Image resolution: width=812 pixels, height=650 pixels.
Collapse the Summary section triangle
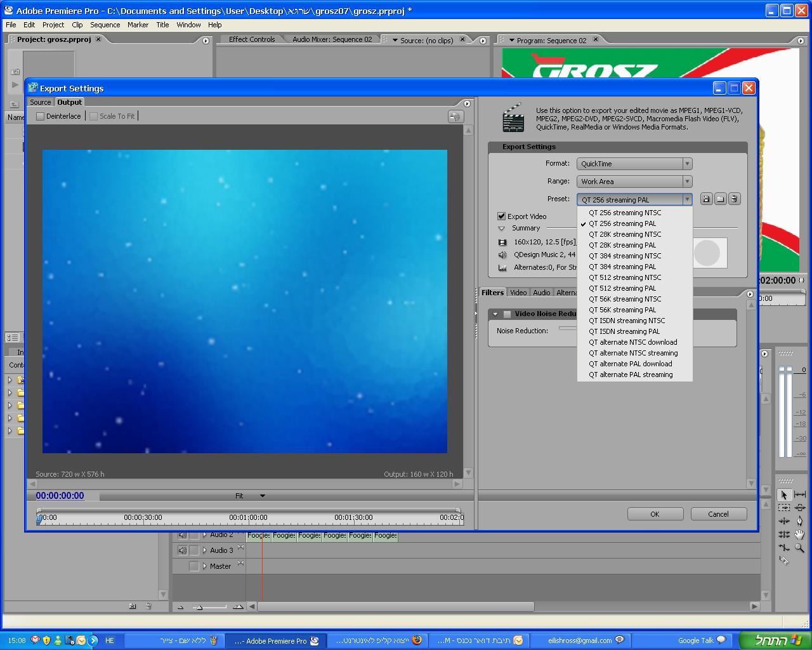tap(502, 229)
